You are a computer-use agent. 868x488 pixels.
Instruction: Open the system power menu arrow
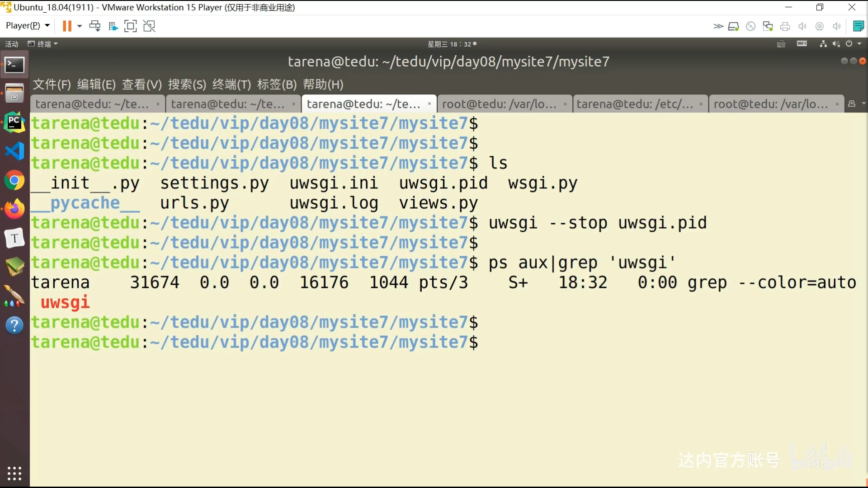click(859, 44)
